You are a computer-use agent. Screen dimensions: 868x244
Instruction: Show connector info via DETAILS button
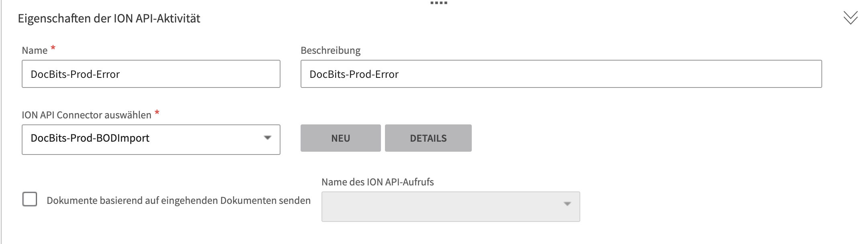(x=428, y=138)
